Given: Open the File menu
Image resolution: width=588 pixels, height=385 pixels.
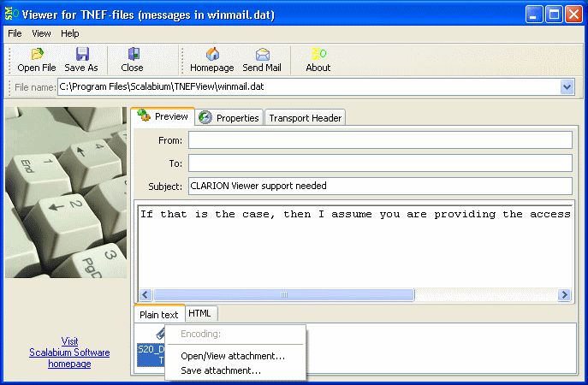Looking at the screenshot, I should point(15,33).
